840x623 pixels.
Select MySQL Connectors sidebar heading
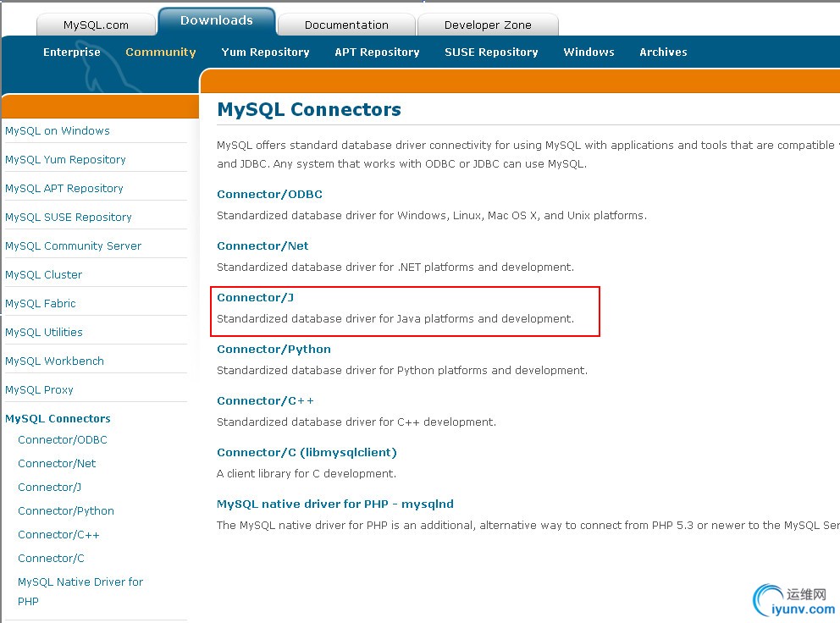[x=58, y=418]
